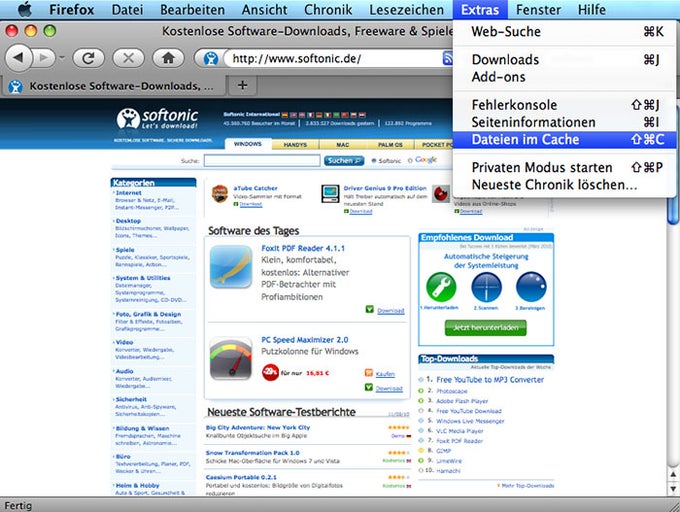Click the Softonic search input field

[x=262, y=160]
